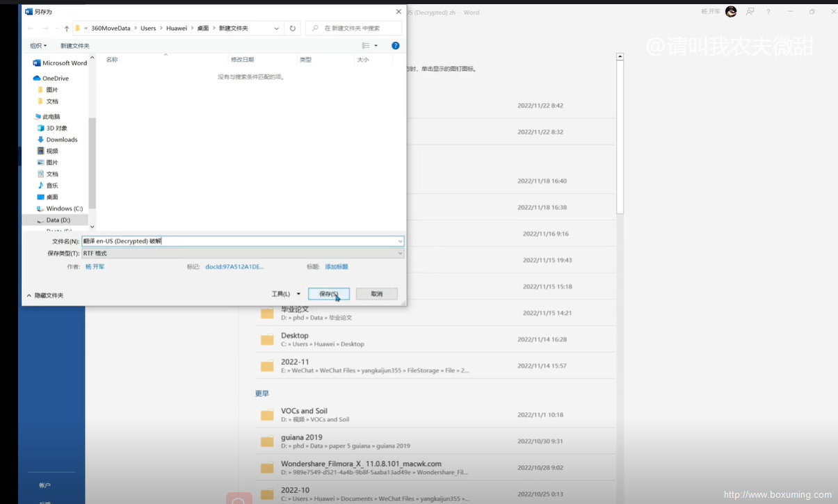Go up one folder level arrow
Viewport: 838px width, 504px height.
click(67, 29)
